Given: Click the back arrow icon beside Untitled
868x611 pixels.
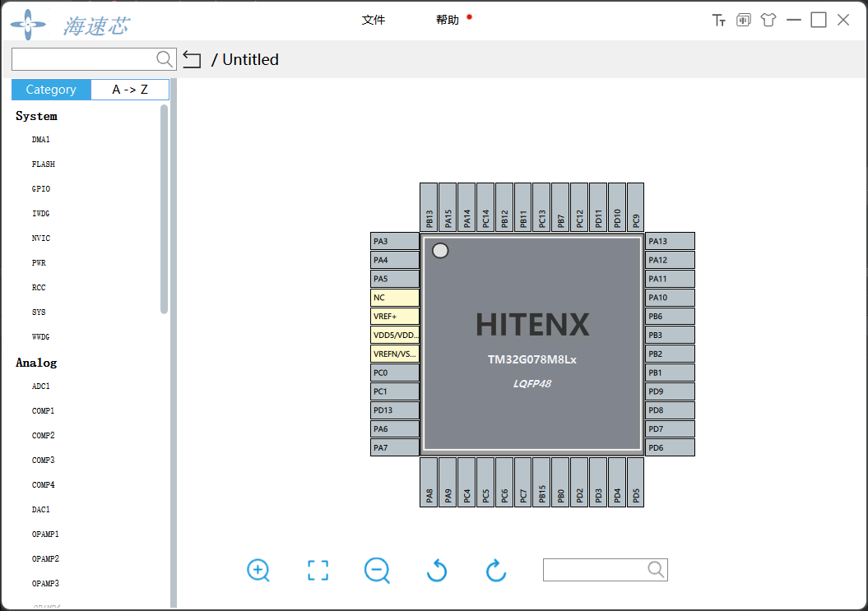Looking at the screenshot, I should tap(192, 59).
